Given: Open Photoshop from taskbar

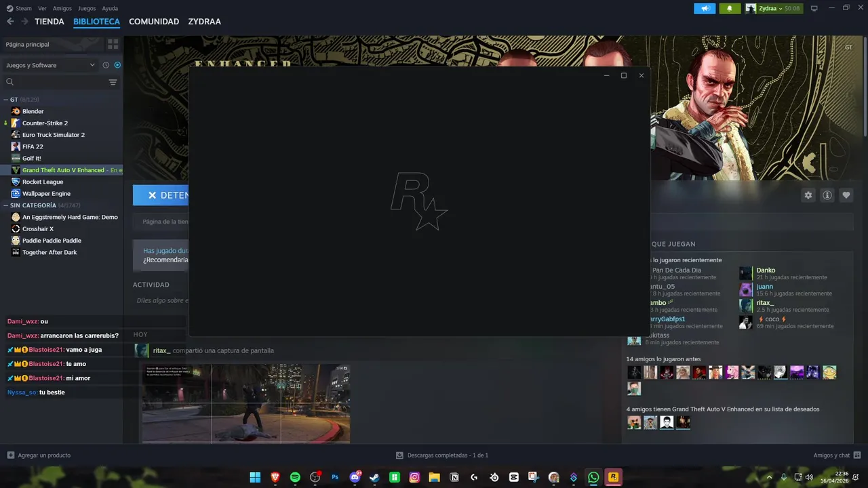Looking at the screenshot, I should pos(335,477).
